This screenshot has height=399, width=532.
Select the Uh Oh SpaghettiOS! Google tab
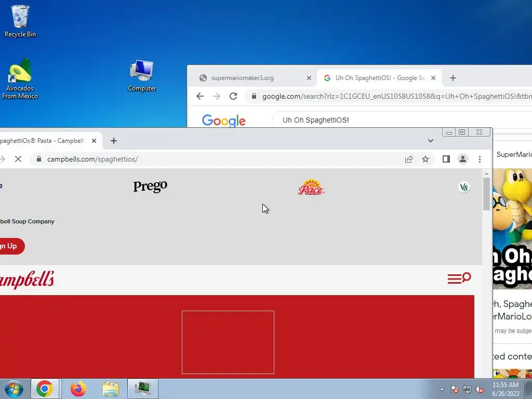click(380, 78)
